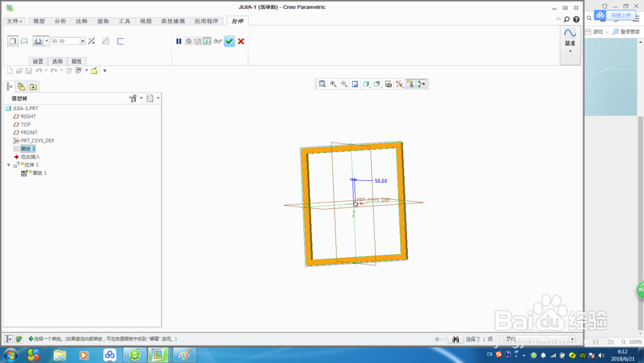Select 在此插入 insert marker in tree

pyautogui.click(x=30, y=157)
